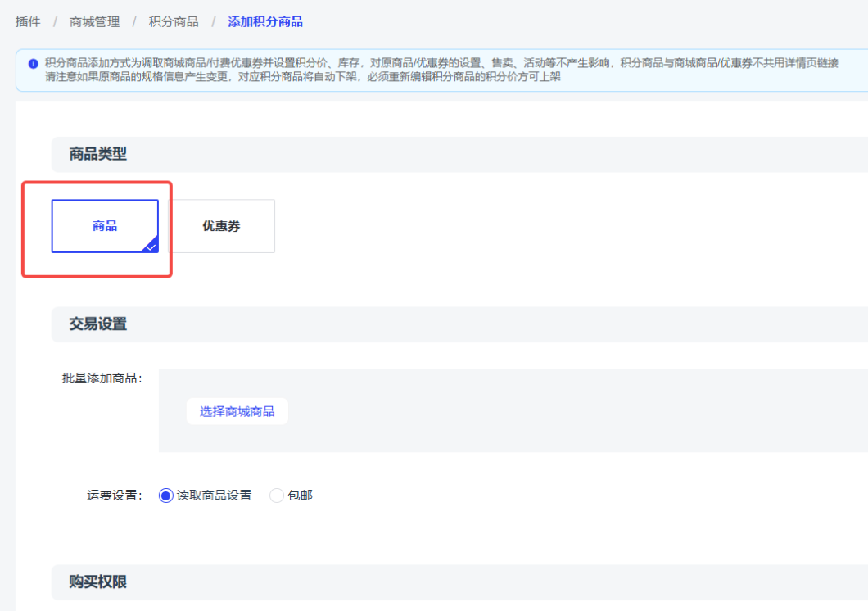Enable the 包邮 free shipping radio option
The height and width of the screenshot is (611, 868).
[x=277, y=496]
